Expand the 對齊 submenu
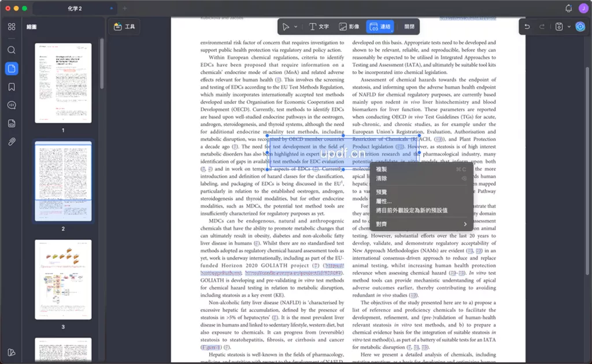 point(421,224)
